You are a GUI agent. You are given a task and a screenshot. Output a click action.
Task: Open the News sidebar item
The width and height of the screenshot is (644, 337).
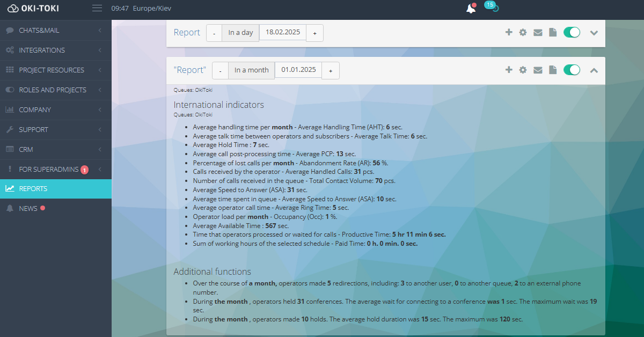56,209
